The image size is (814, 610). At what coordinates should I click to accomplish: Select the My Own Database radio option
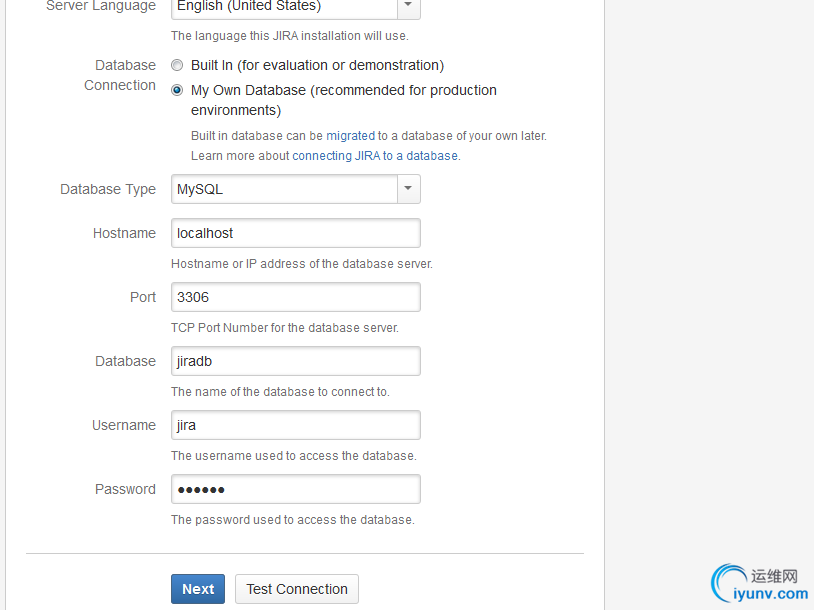point(177,90)
